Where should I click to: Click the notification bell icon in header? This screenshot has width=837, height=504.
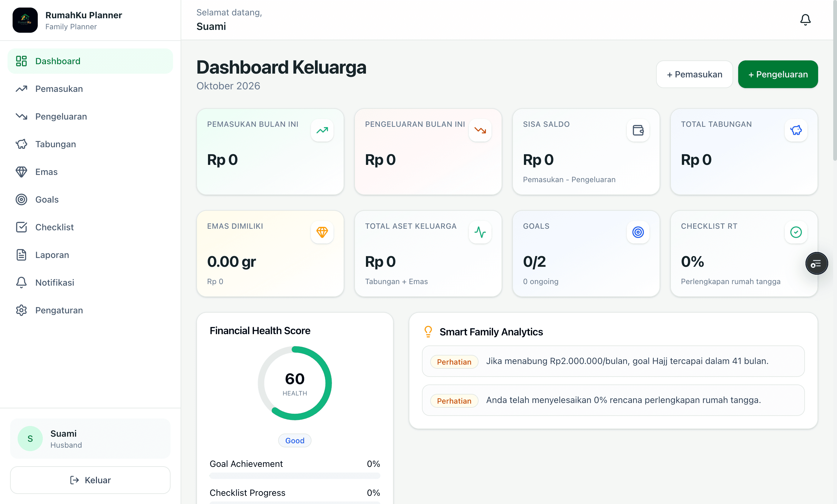pyautogui.click(x=805, y=20)
